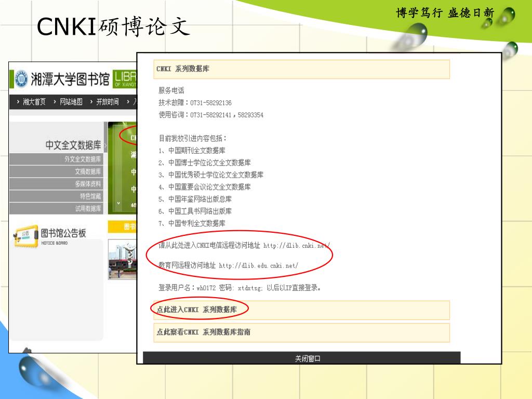Viewport: 532px width, 399px height.
Task: Click the text 中国专利全文数据库
Action: (197, 223)
